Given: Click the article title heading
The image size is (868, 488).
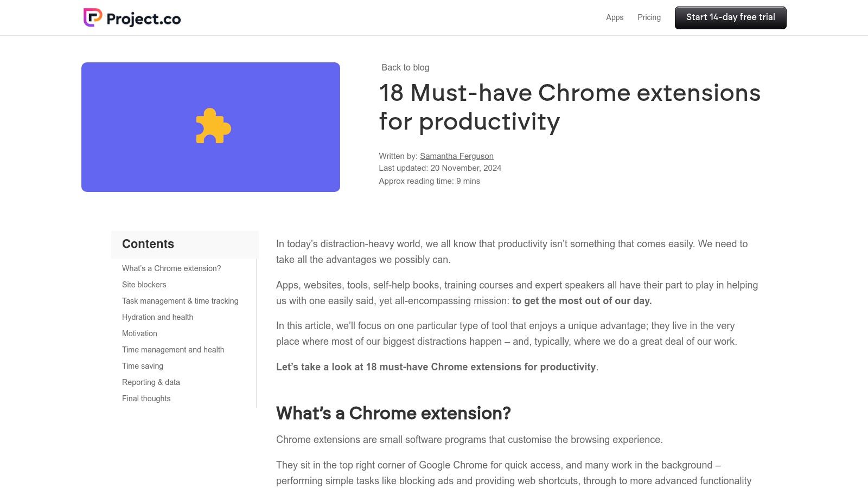Looking at the screenshot, I should point(570,107).
